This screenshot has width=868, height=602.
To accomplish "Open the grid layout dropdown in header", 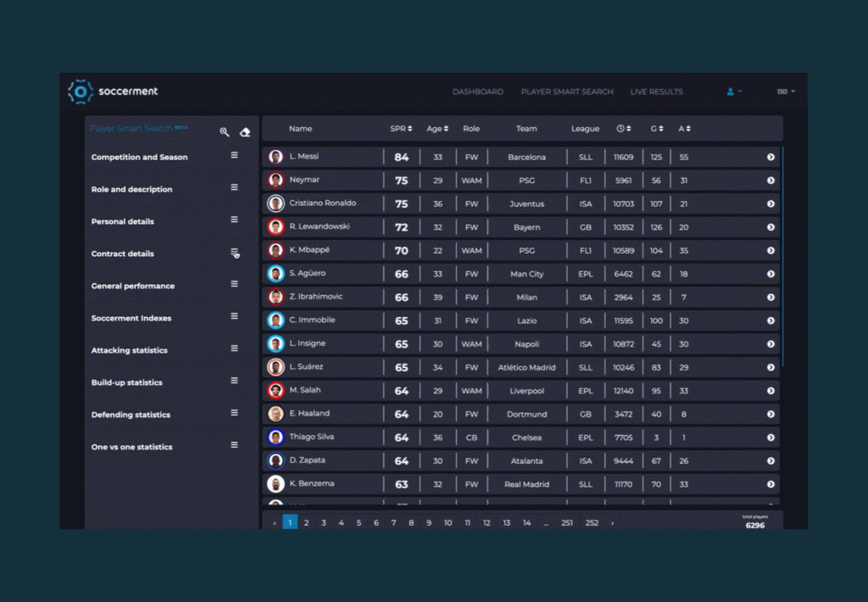I will [x=786, y=92].
